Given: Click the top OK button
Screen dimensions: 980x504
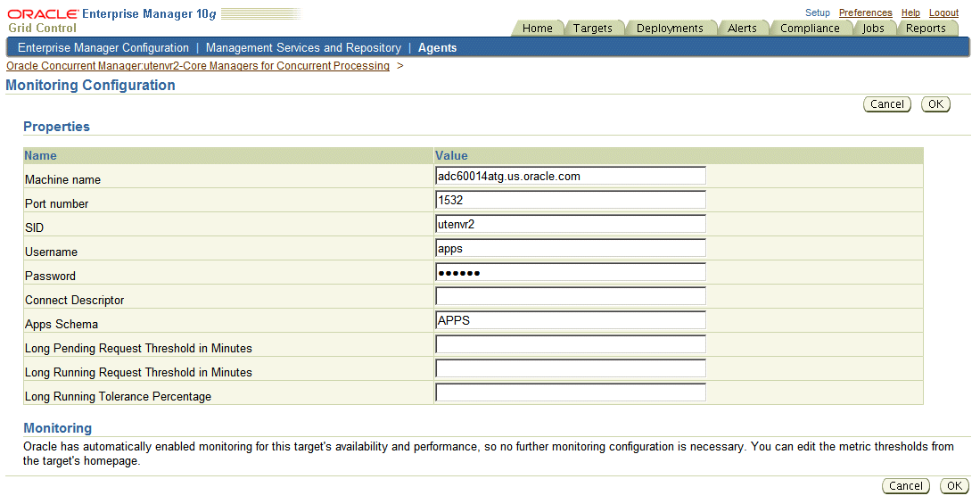Looking at the screenshot, I should click(x=935, y=103).
